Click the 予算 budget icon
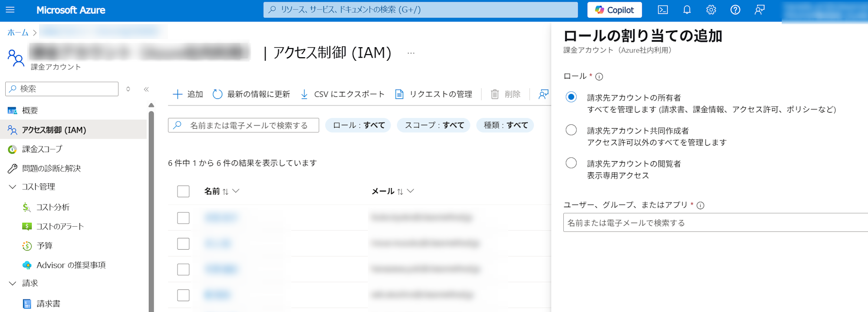 27,246
